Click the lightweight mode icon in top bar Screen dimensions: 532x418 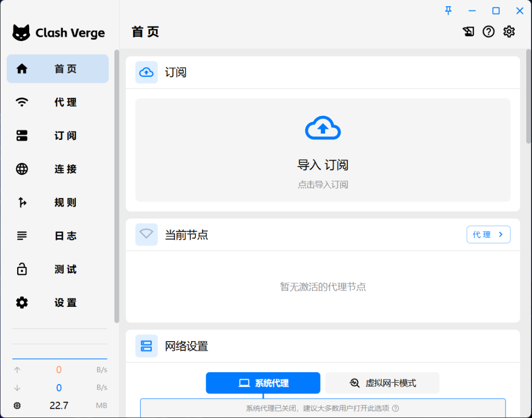468,32
